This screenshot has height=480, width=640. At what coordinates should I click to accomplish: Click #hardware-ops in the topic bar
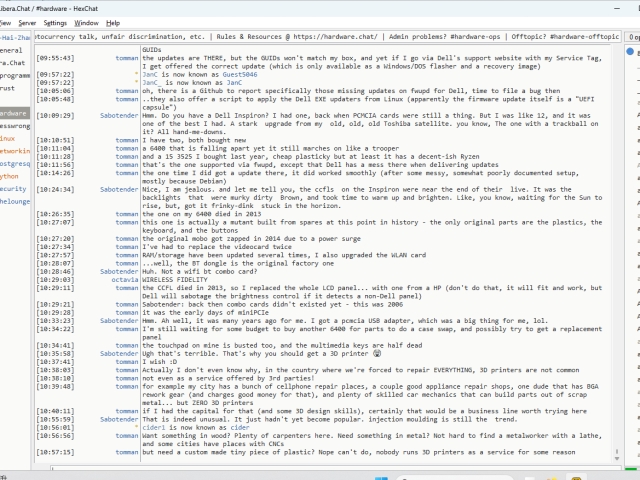[x=475, y=36]
